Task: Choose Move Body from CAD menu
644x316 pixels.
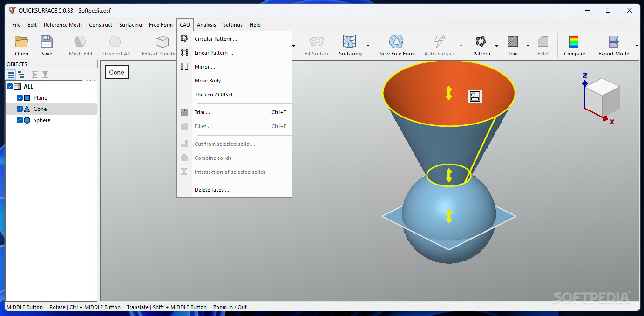Action: 234,81
